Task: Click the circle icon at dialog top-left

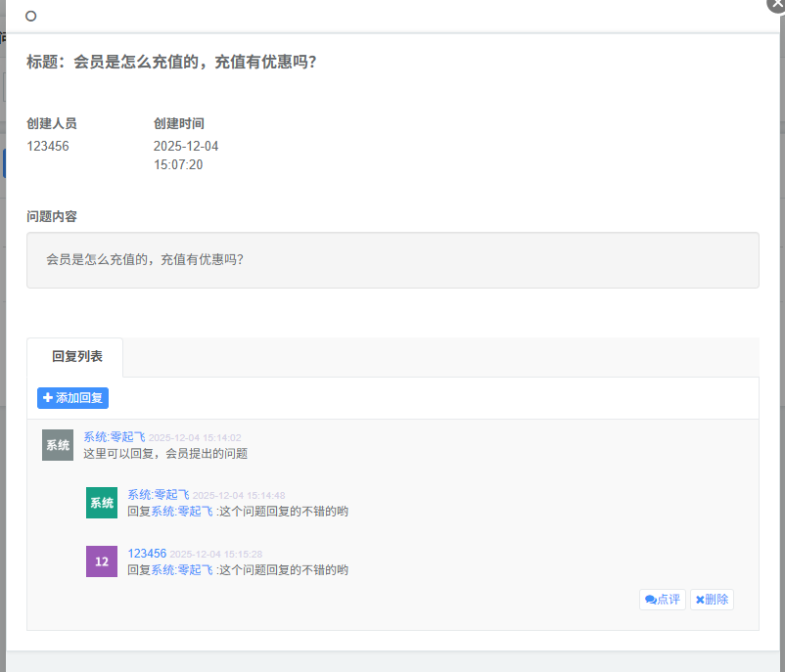Action: pos(29,16)
